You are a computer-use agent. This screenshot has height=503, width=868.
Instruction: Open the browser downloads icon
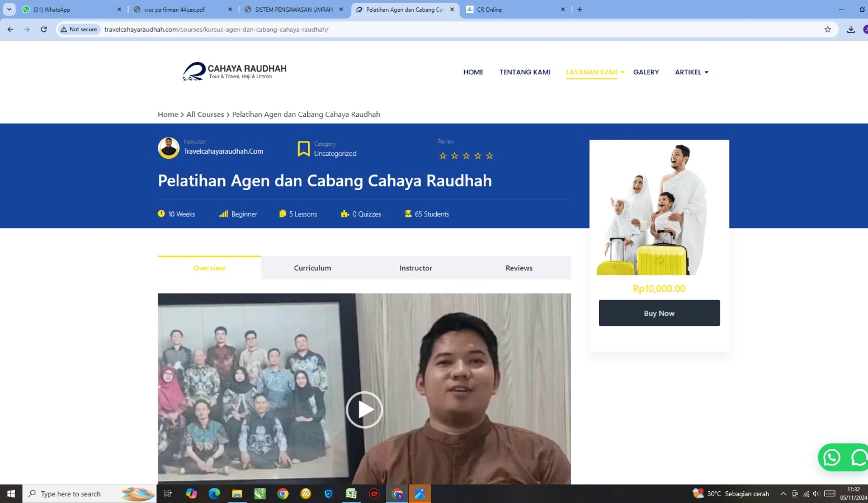pos(851,30)
